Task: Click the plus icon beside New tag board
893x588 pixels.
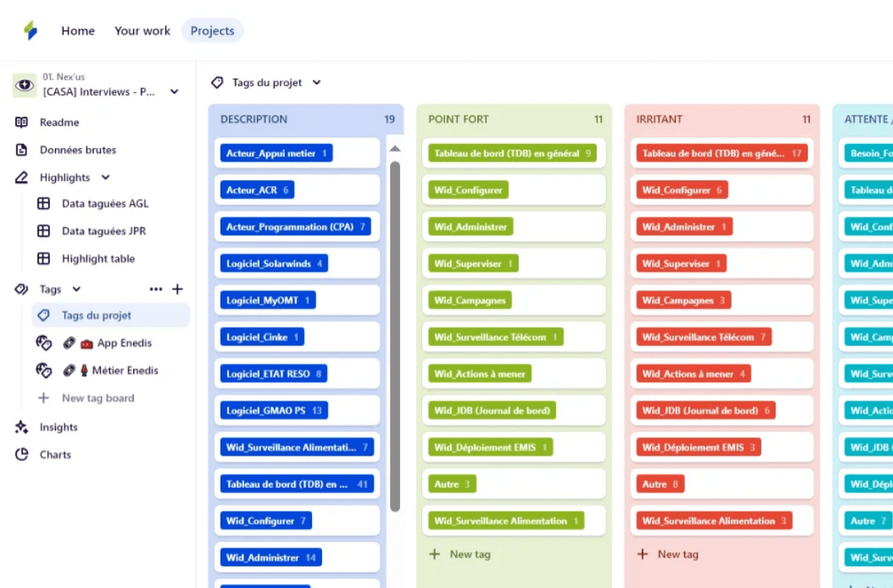Action: [x=44, y=398]
